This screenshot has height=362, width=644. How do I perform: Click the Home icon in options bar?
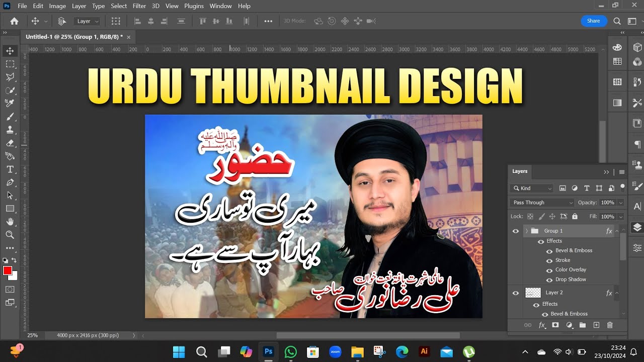click(x=14, y=21)
